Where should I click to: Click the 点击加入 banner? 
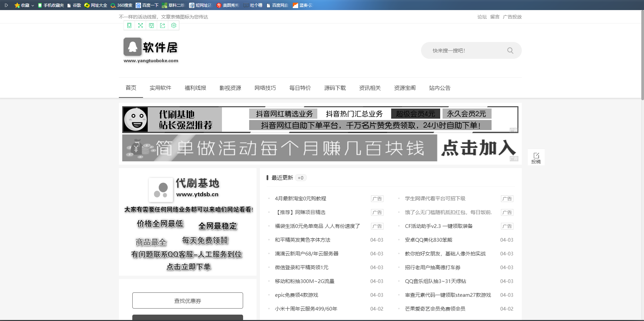[x=478, y=148]
